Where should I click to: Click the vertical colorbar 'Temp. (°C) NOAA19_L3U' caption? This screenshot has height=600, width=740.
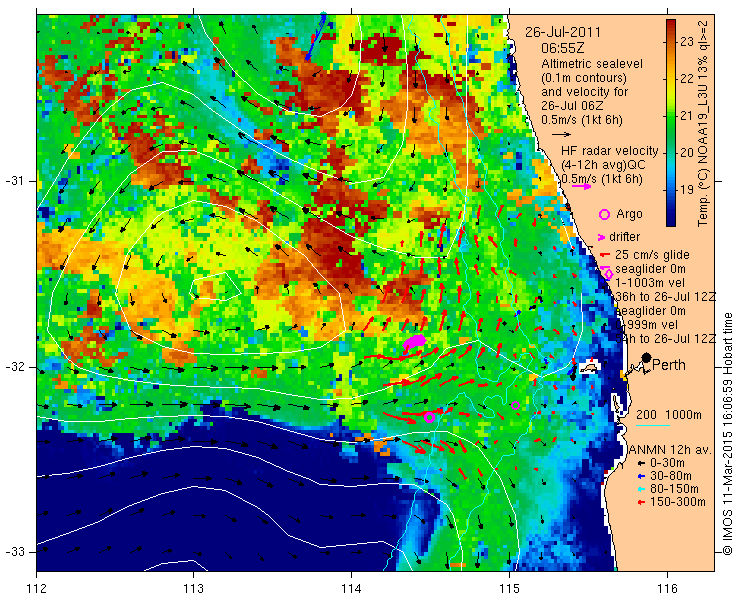pos(703,123)
